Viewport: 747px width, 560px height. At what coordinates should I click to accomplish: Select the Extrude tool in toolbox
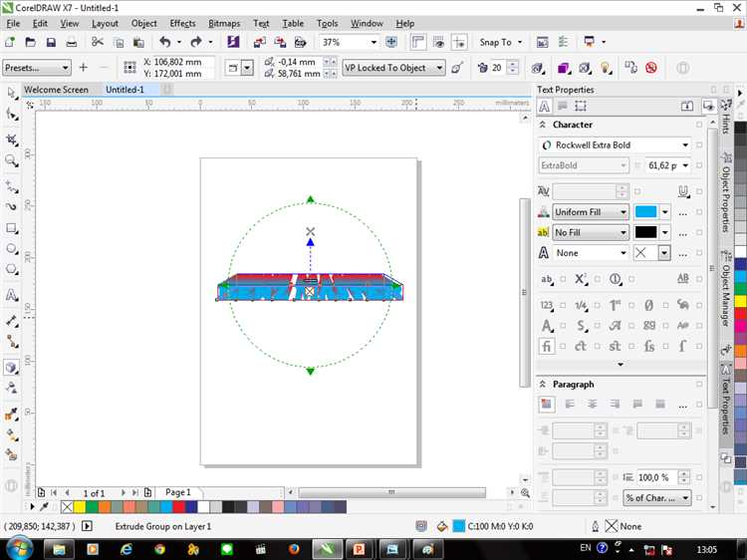point(11,367)
